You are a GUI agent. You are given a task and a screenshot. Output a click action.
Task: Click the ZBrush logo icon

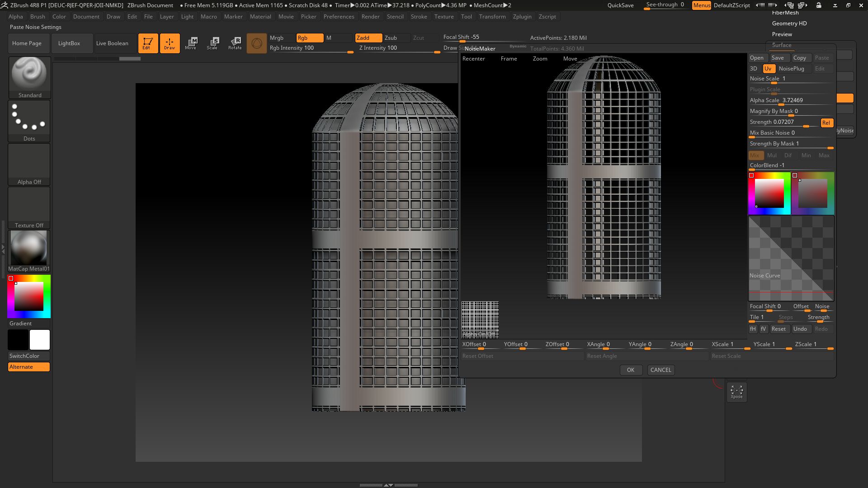[x=5, y=5]
